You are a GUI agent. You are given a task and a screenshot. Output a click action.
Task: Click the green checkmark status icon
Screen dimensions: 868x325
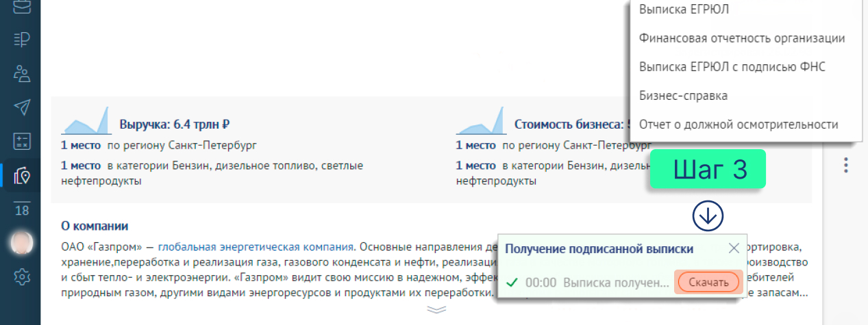(x=510, y=282)
